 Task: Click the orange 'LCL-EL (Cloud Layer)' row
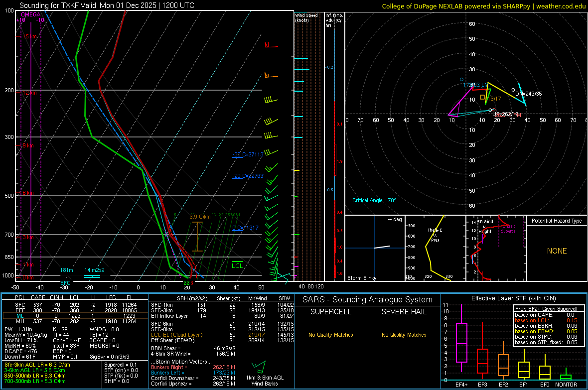click(222, 335)
